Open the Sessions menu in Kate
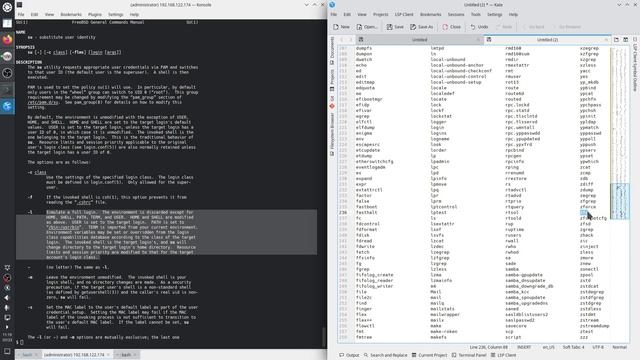This screenshot has width=640, height=360. click(456, 14)
